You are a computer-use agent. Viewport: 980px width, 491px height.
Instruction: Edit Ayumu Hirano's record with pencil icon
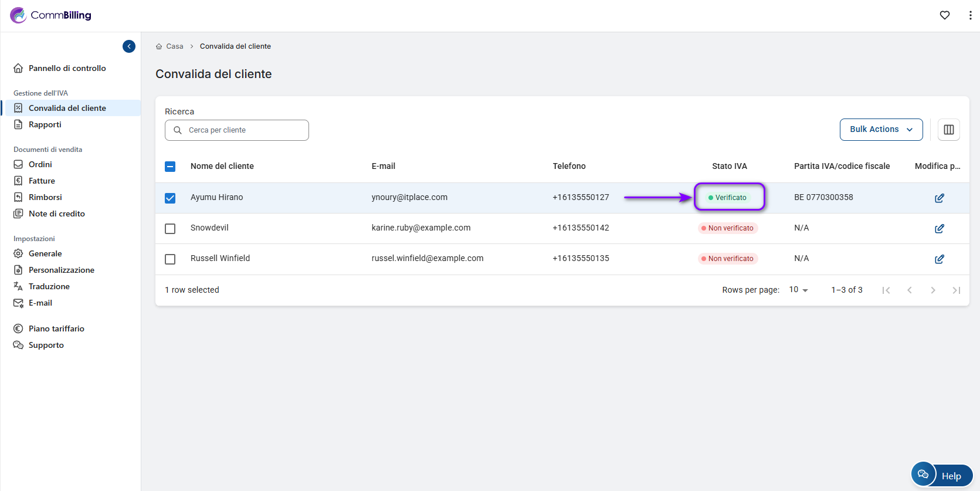(939, 198)
